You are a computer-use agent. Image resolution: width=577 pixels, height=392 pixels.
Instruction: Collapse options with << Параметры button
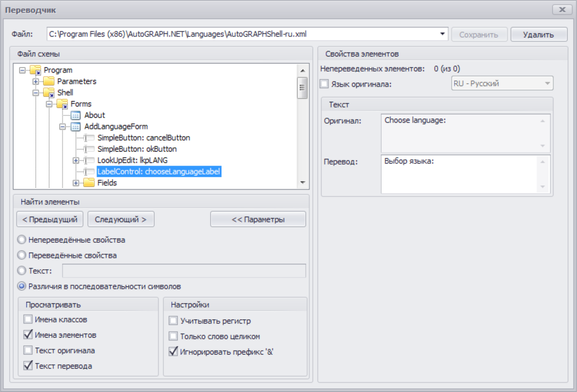(x=258, y=219)
